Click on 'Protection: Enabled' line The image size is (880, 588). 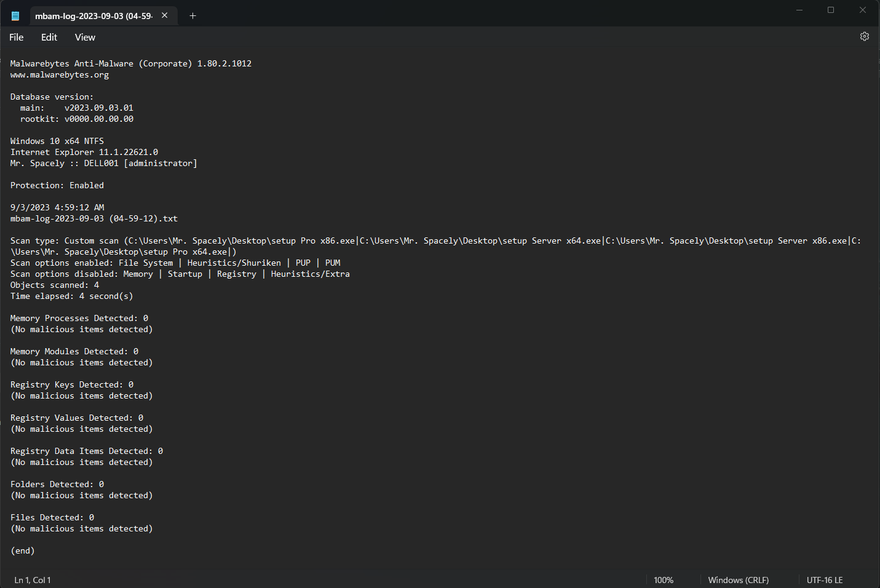click(x=57, y=186)
